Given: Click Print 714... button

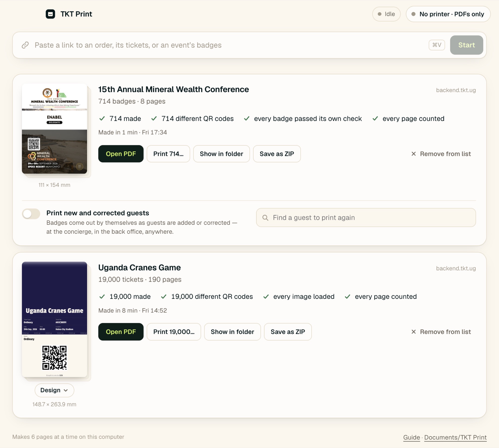Looking at the screenshot, I should (x=168, y=154).
